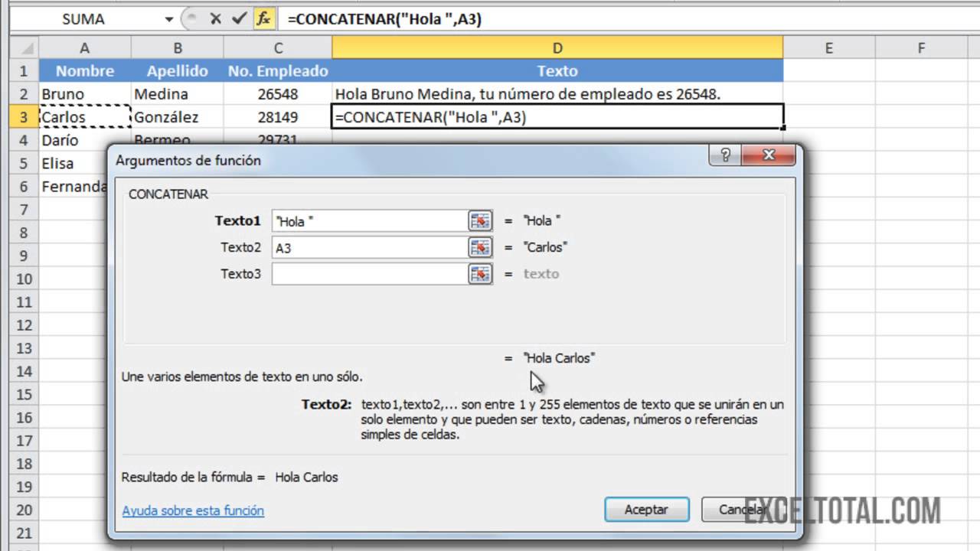
Task: Select cell containing 28149
Action: pos(278,117)
